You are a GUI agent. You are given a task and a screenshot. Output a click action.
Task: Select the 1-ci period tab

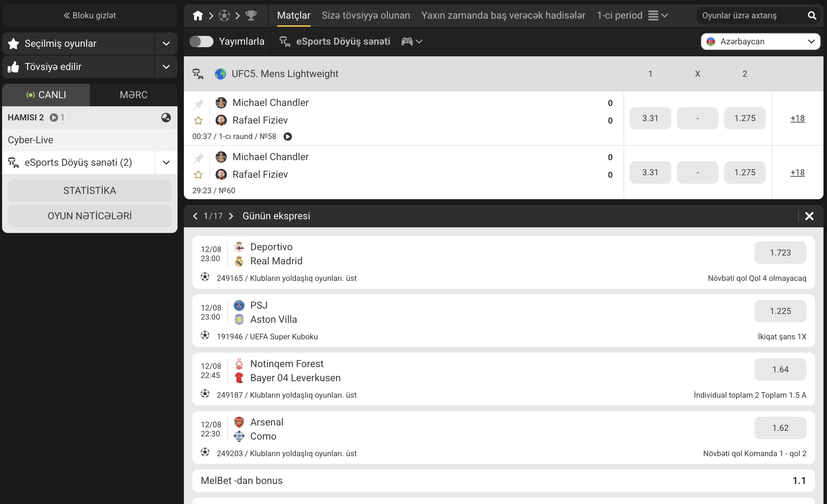point(620,15)
